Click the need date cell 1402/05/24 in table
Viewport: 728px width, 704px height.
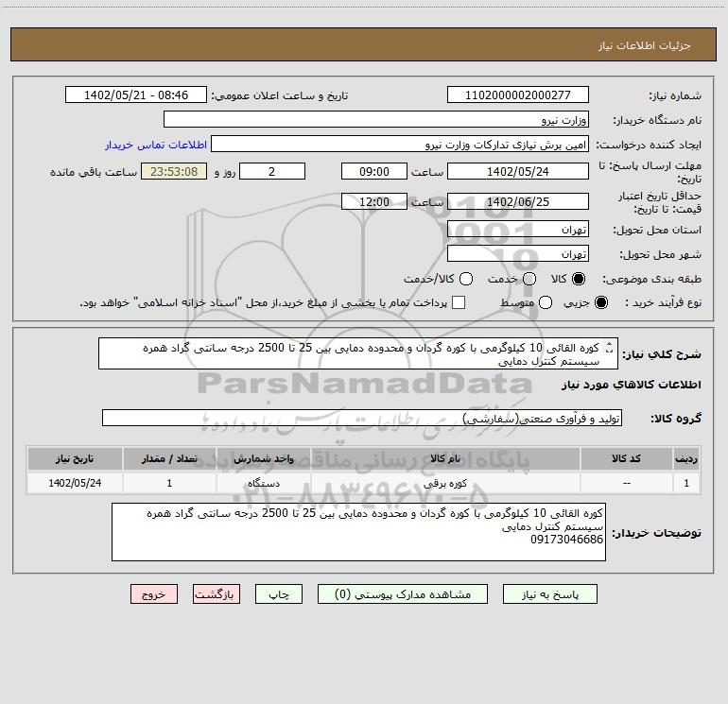(x=75, y=483)
